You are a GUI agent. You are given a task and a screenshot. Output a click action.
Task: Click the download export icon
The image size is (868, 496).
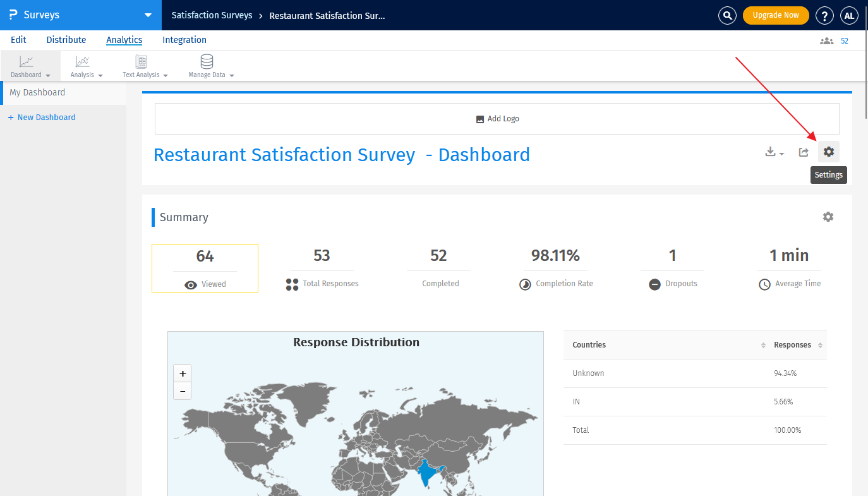(771, 152)
